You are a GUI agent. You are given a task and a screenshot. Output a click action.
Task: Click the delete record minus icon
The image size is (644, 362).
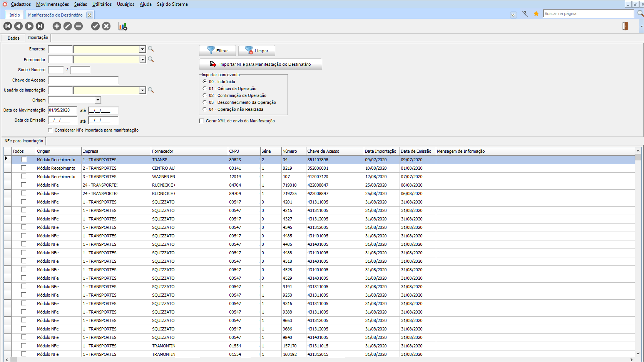point(79,26)
